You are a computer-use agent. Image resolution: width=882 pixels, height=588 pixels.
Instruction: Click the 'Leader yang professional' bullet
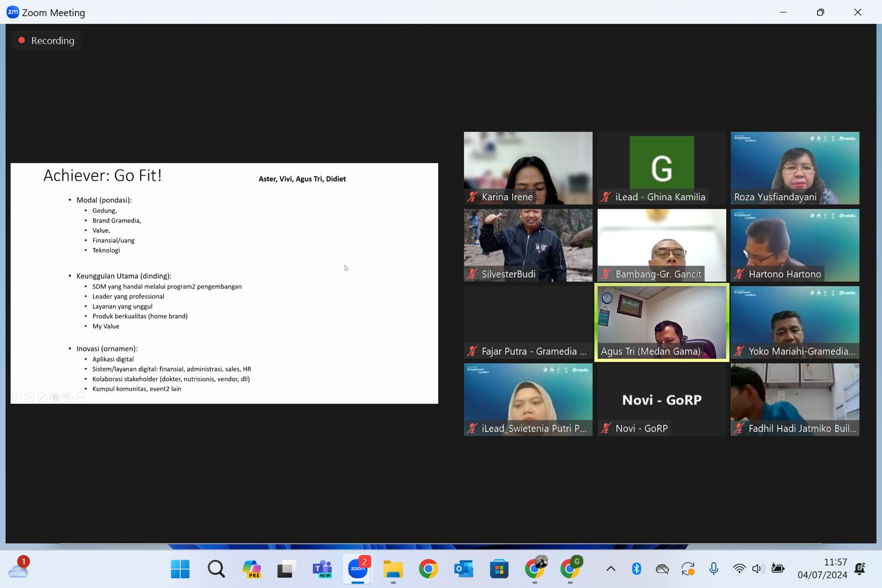coord(128,296)
